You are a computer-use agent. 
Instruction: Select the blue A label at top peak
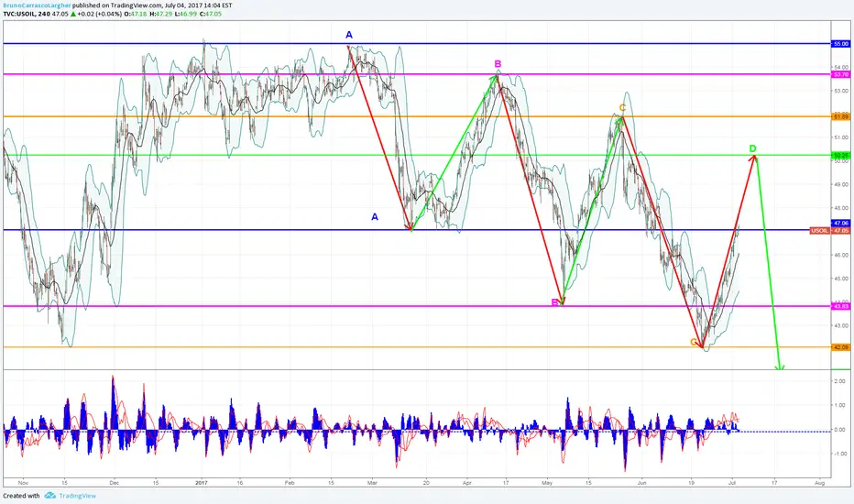click(x=349, y=35)
